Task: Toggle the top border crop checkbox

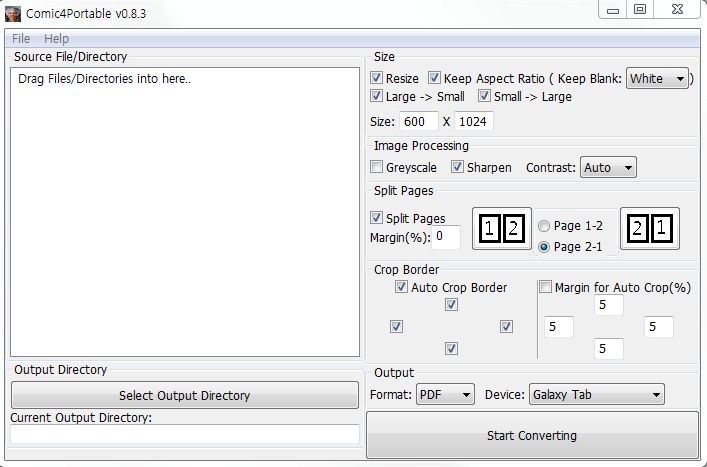Action: pyautogui.click(x=451, y=305)
